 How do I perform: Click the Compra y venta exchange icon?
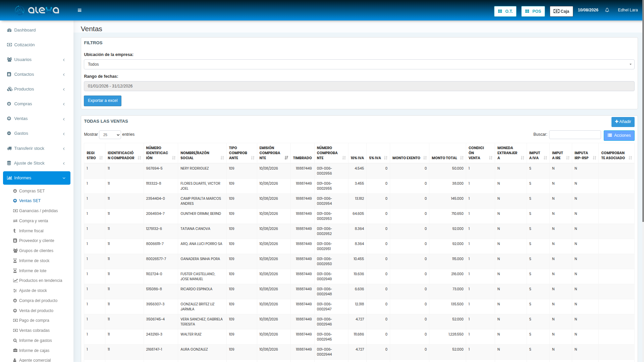(x=15, y=221)
